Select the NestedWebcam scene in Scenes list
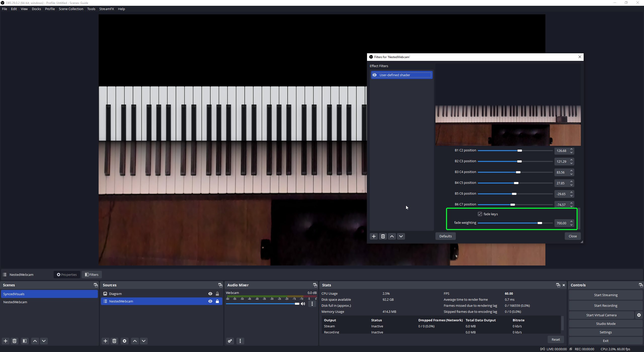Image resolution: width=644 pixels, height=352 pixels. (15, 302)
